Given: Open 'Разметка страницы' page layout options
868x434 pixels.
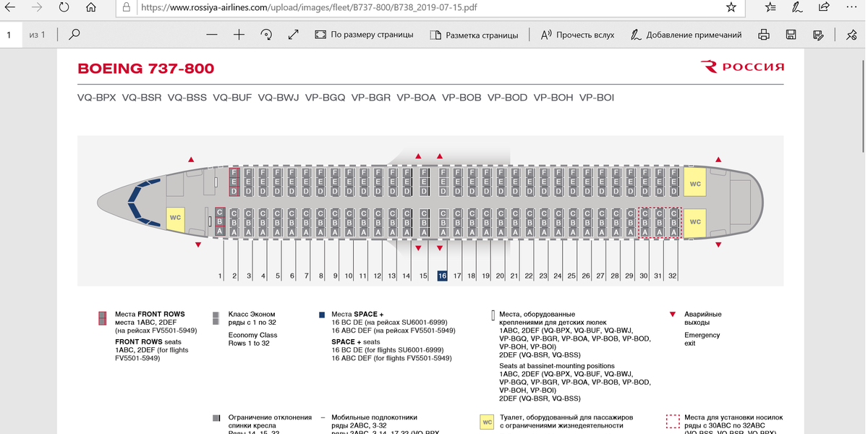Looking at the screenshot, I should click(474, 35).
